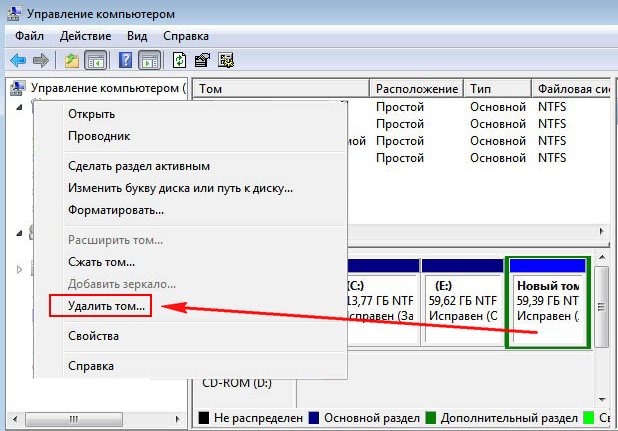The image size is (618, 431).
Task: Click the Properties checklist toolbar icon
Action: click(203, 60)
